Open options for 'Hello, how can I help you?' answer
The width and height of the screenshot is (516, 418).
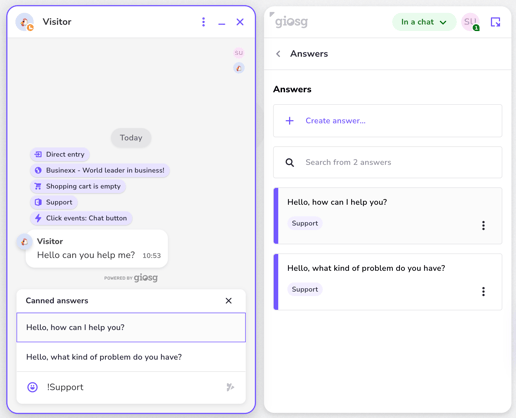tap(483, 225)
